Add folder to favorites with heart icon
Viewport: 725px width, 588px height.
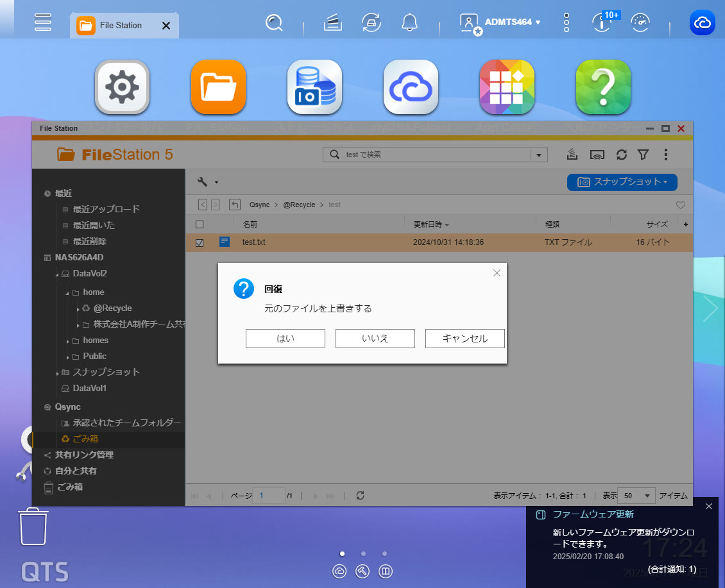click(681, 205)
